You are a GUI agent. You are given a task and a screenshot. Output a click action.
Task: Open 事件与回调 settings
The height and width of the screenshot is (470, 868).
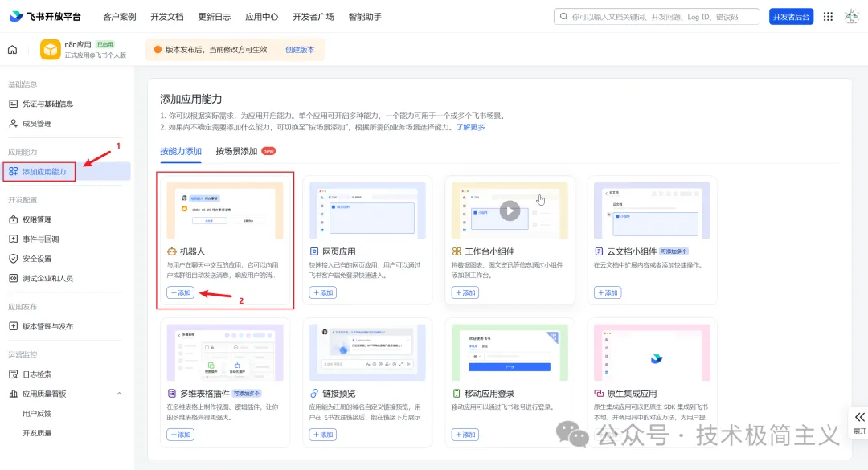41,238
